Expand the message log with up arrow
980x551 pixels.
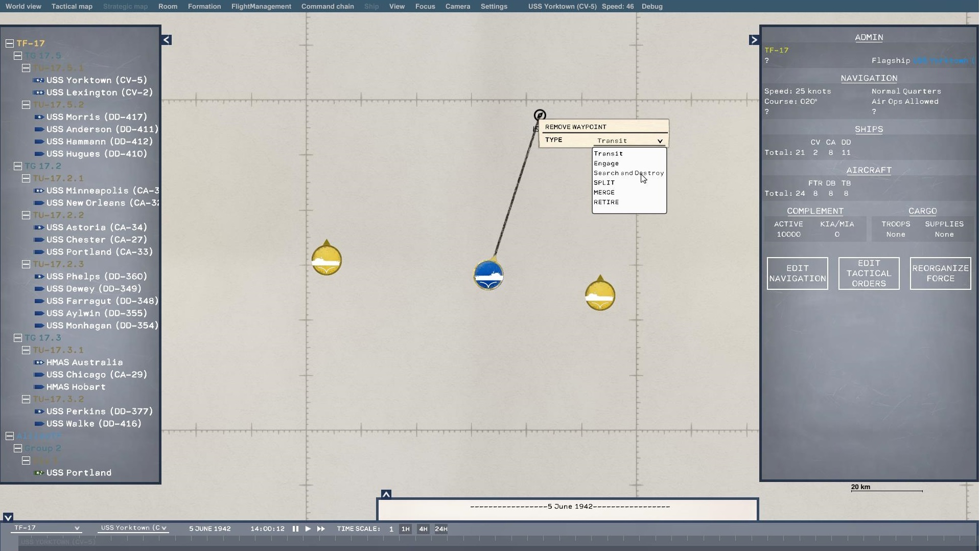click(x=386, y=494)
